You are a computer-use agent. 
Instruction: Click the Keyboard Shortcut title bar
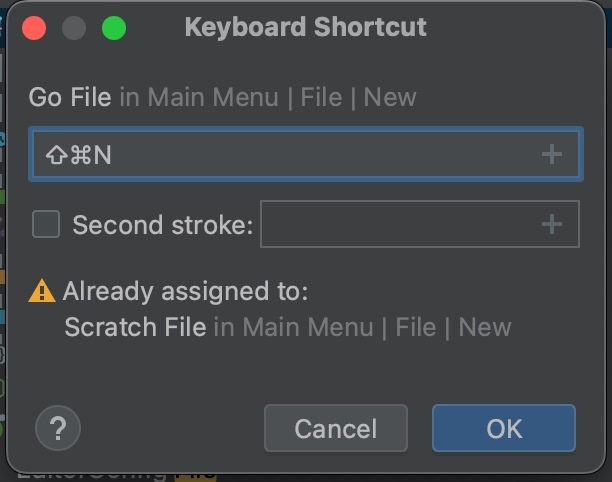click(305, 28)
